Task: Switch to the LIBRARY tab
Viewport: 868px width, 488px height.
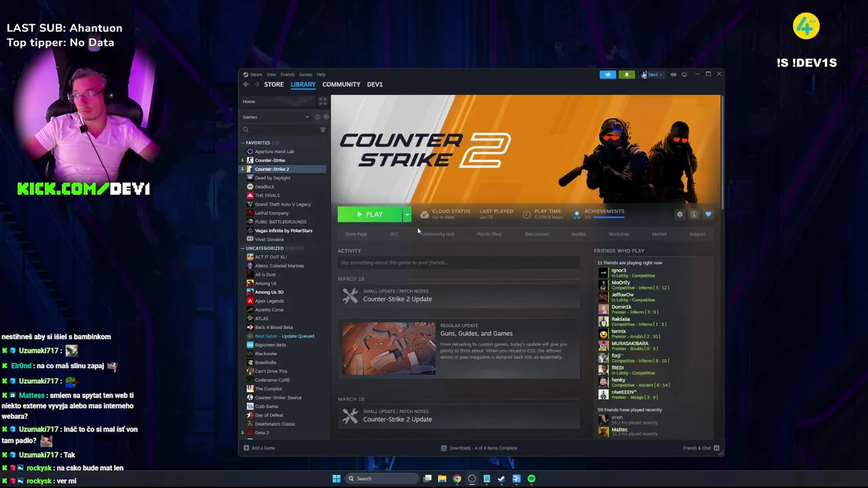Action: (303, 85)
